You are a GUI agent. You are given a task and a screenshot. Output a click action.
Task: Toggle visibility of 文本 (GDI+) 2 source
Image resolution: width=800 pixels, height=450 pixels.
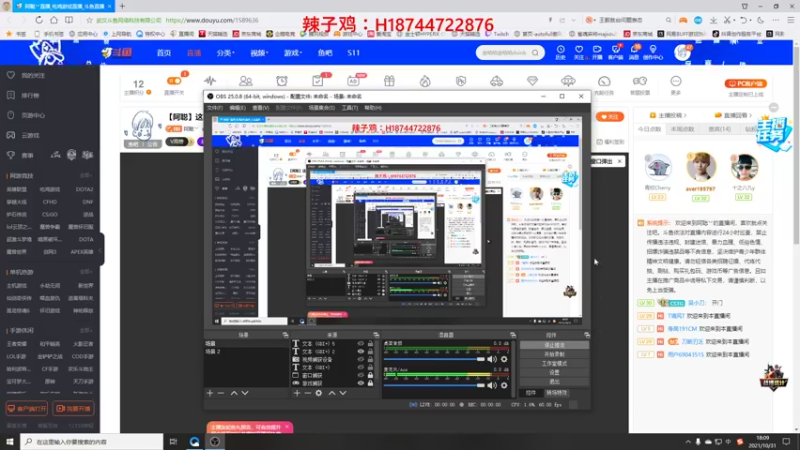pos(361,352)
